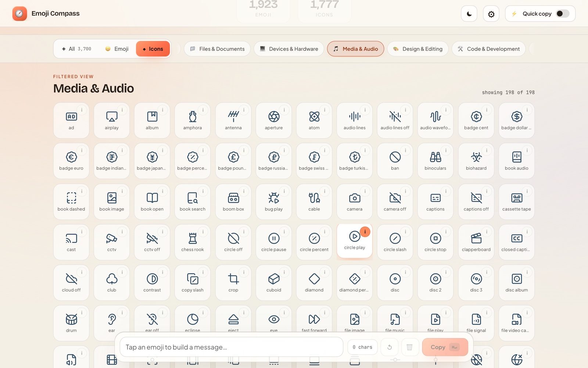Click the Media & Audio category chip
The width and height of the screenshot is (588, 368).
(x=355, y=49)
